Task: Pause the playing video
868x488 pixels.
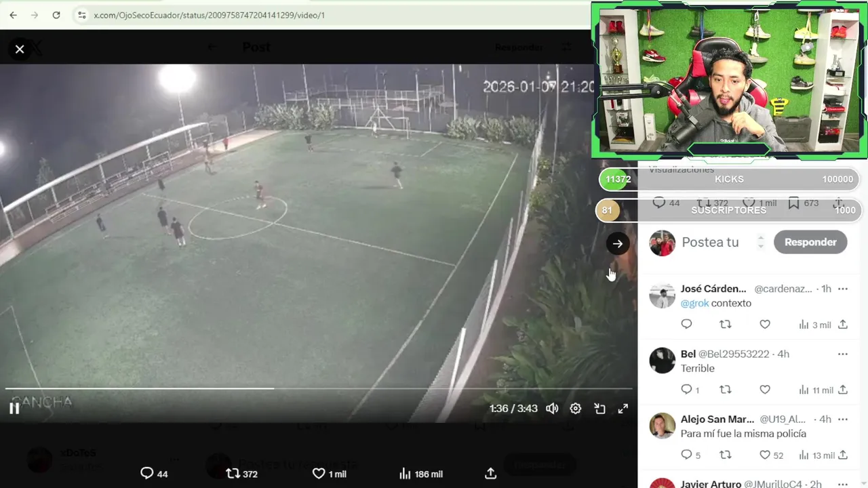Action: coord(14,408)
